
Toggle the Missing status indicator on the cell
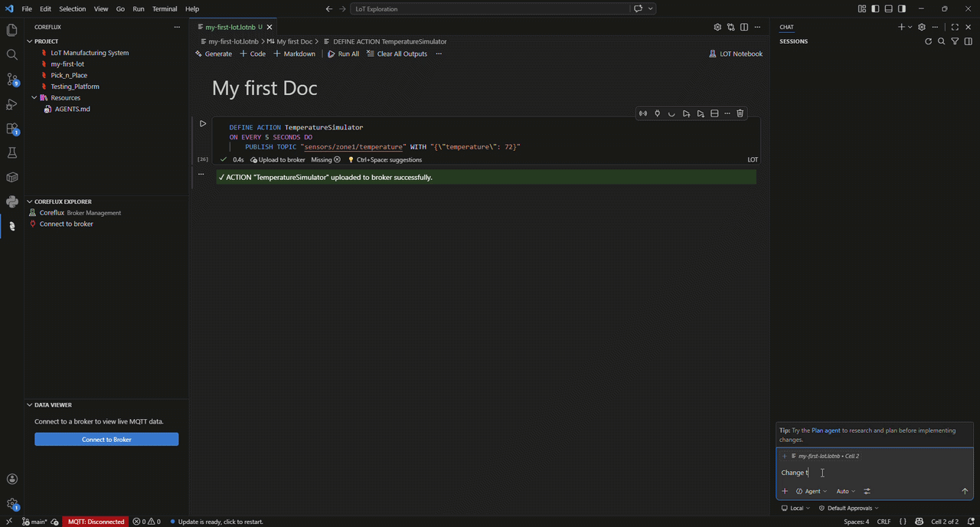point(325,159)
